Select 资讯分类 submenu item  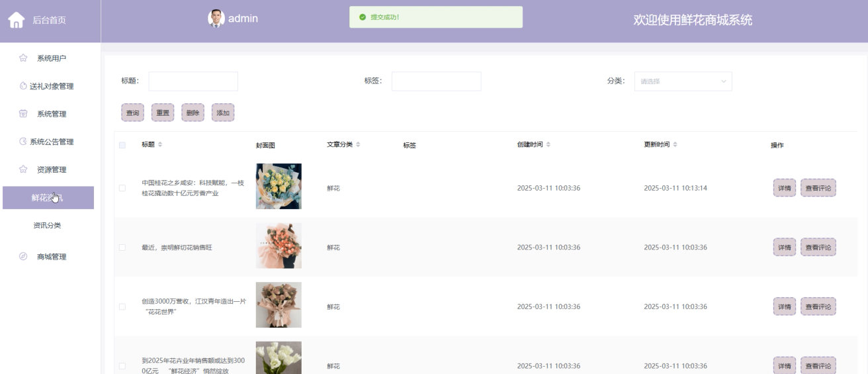click(x=48, y=226)
